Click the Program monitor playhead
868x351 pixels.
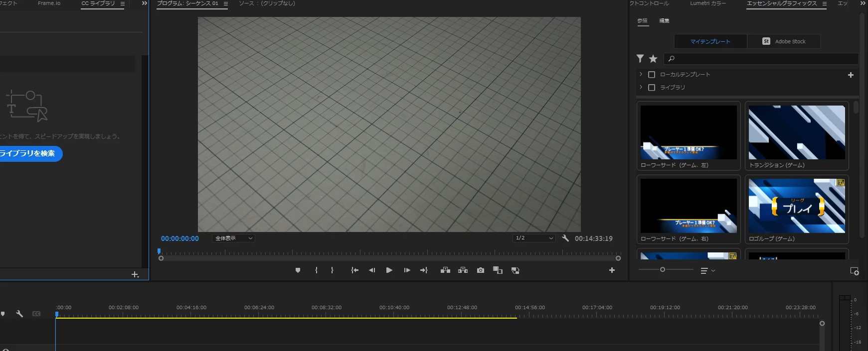pos(159,251)
